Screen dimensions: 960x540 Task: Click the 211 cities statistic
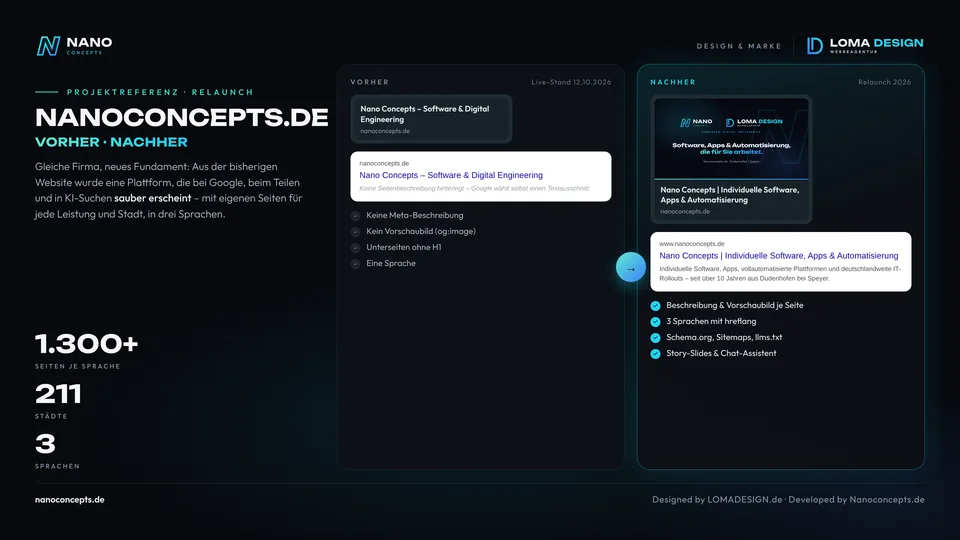pos(58,394)
